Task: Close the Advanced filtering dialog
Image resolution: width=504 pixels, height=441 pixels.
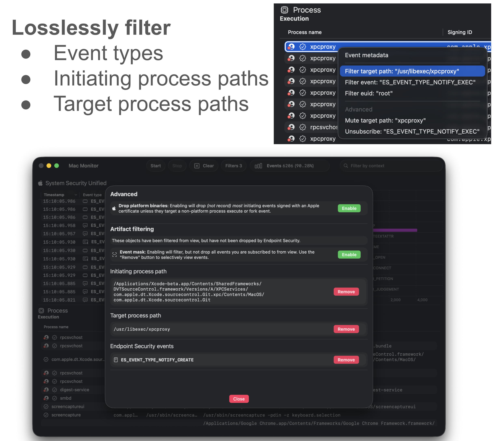Action: click(x=239, y=399)
